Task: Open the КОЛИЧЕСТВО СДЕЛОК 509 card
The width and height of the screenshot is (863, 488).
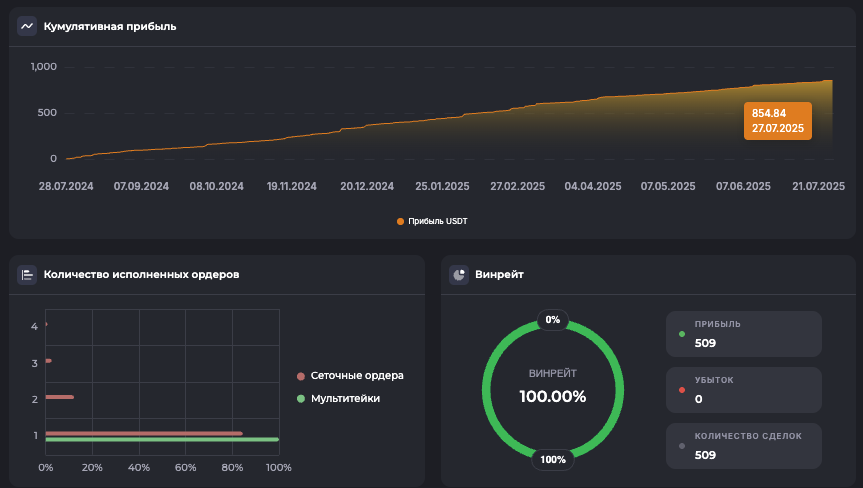Action: (744, 446)
